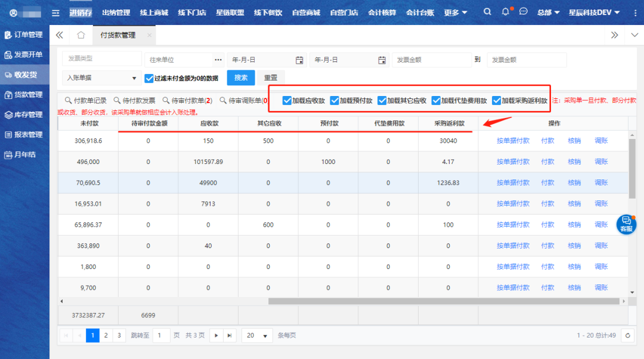Click the blue 搜索 button
This screenshot has height=359, width=644.
(241, 78)
